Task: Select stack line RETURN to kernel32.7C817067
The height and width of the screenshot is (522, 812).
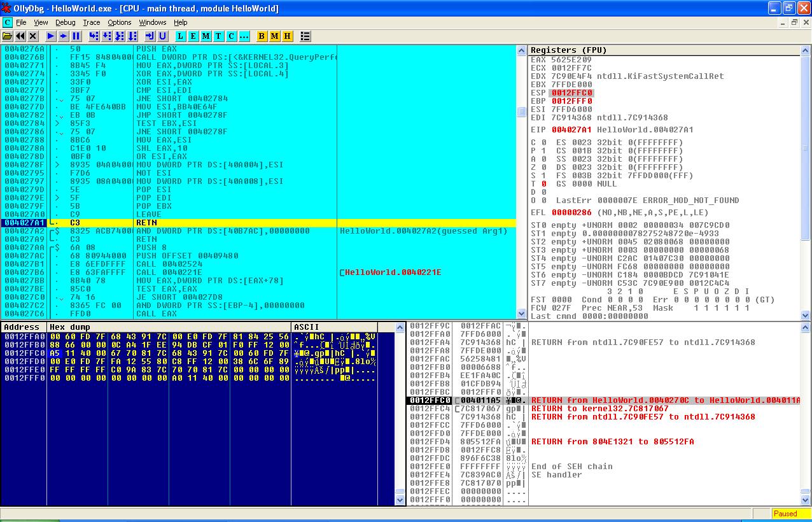Action: coord(603,409)
